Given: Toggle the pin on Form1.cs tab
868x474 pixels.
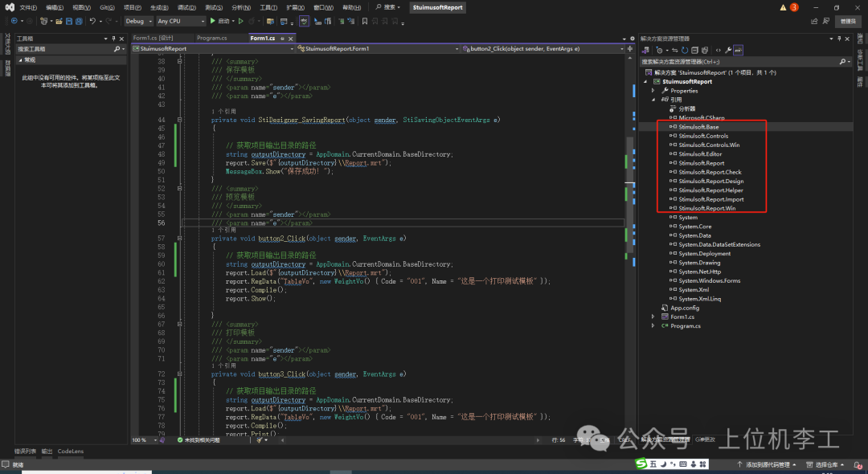Looking at the screenshot, I should coord(281,38).
